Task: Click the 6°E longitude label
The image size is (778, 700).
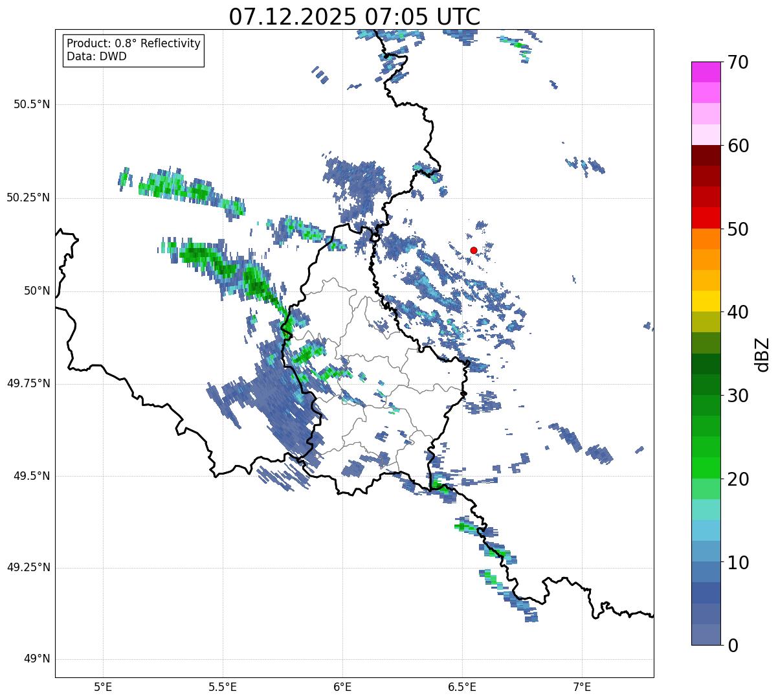Action: pyautogui.click(x=342, y=687)
